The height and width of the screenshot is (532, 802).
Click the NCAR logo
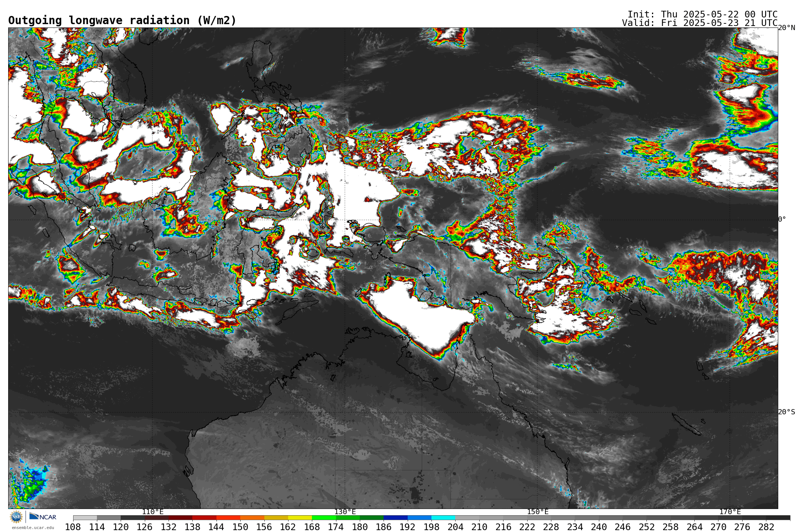tap(43, 516)
